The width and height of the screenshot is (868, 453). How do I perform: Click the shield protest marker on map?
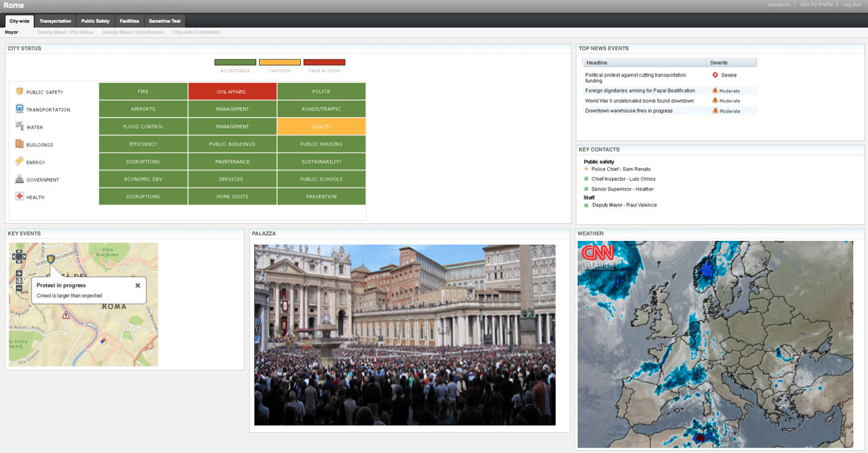pyautogui.click(x=51, y=259)
